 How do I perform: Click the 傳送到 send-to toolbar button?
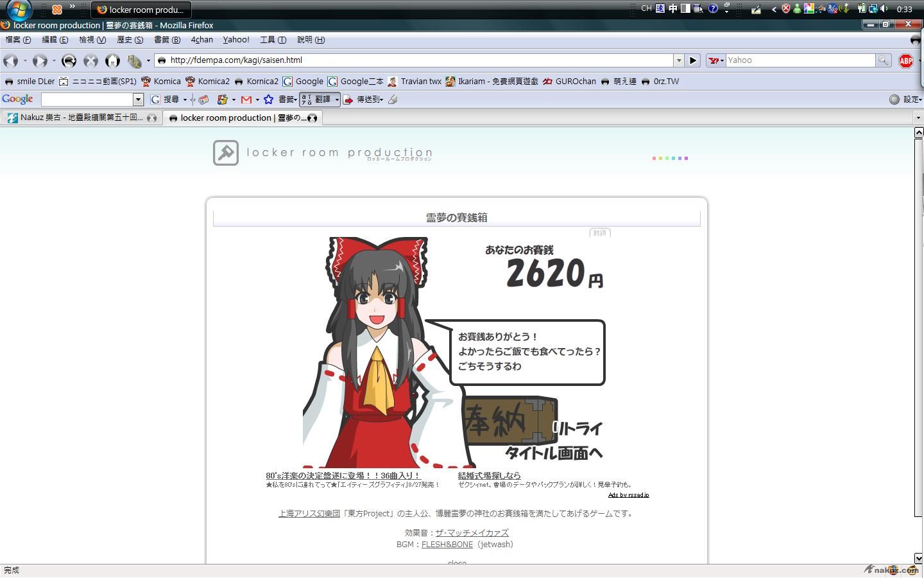pyautogui.click(x=363, y=100)
